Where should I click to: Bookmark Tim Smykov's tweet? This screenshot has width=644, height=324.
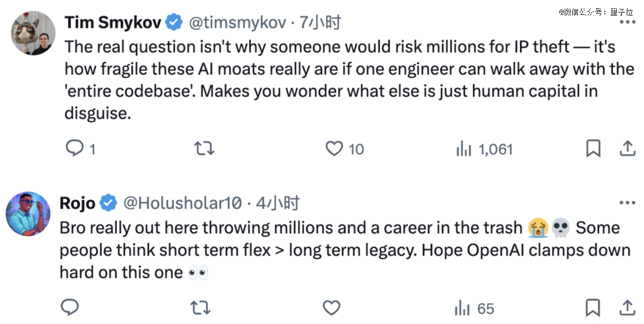593,149
